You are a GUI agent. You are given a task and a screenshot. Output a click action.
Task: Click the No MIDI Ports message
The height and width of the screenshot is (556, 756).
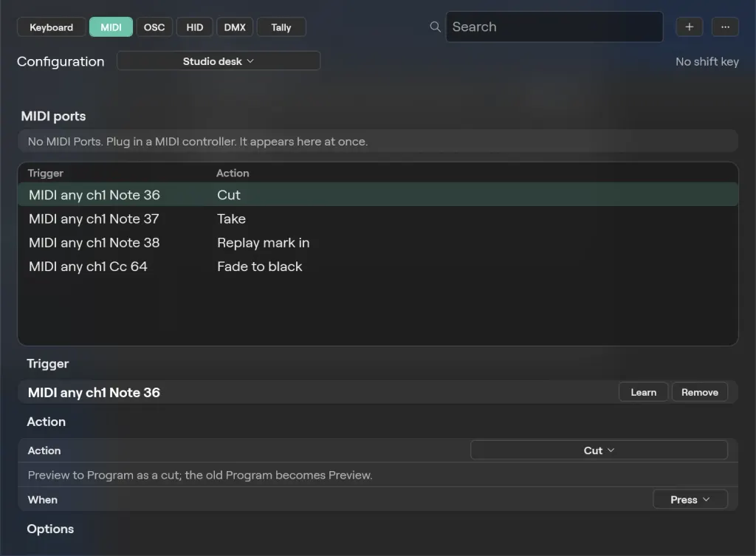(x=198, y=141)
